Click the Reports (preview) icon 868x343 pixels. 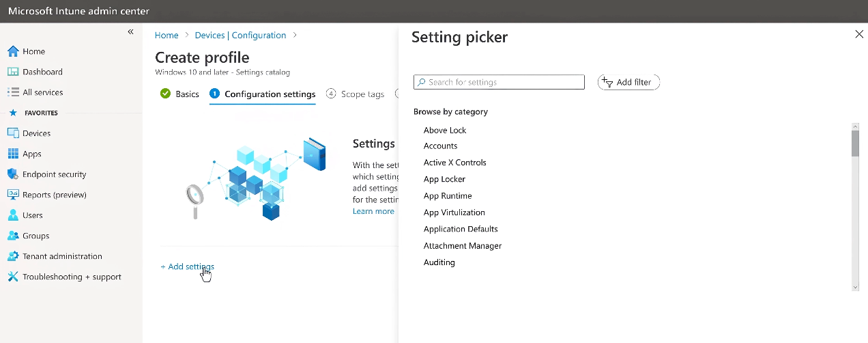click(x=12, y=195)
